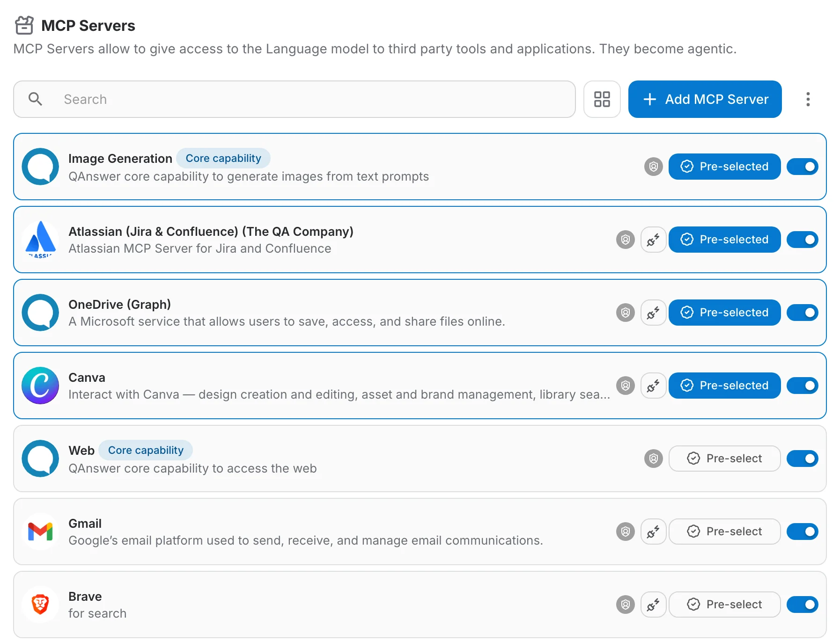Click the 'for search' description text
This screenshot has width=840, height=641.
[x=97, y=613]
